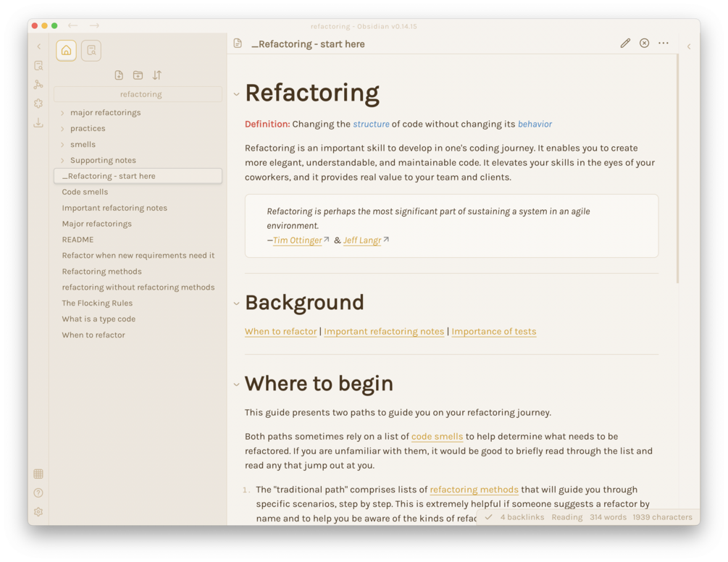728x562 pixels.
Task: Click 4 backlinks in status bar
Action: [522, 517]
